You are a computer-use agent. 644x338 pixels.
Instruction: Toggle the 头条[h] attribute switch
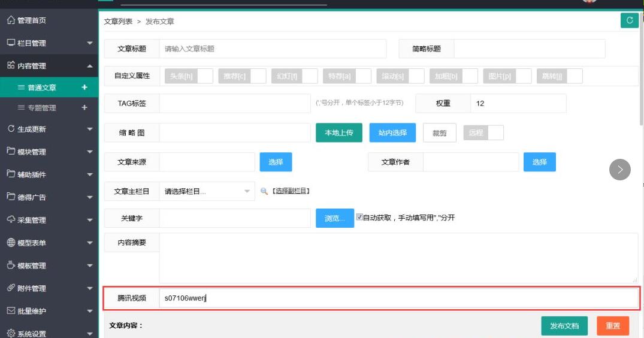(189, 76)
